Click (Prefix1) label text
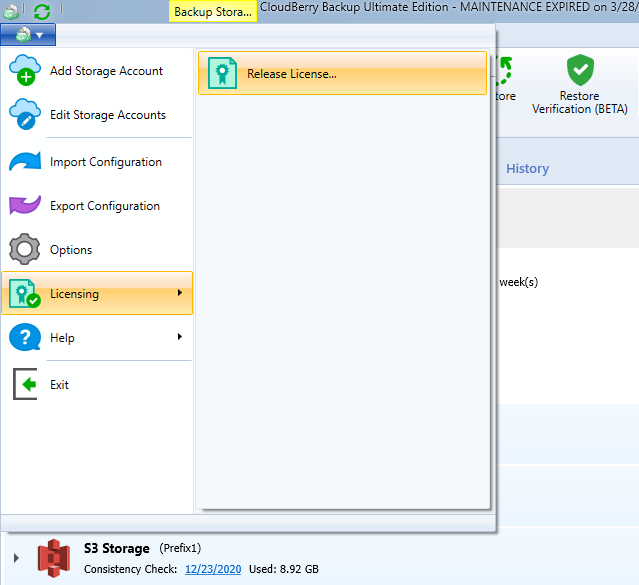 180,548
